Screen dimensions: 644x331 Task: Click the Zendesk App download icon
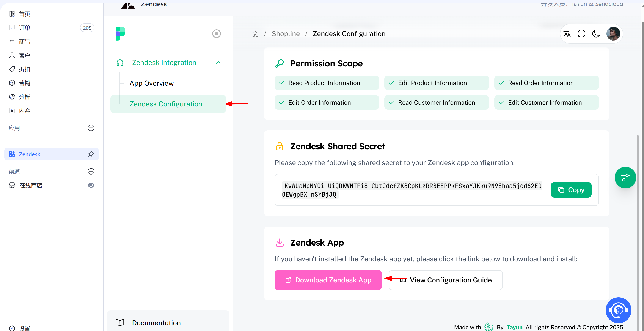click(x=280, y=243)
